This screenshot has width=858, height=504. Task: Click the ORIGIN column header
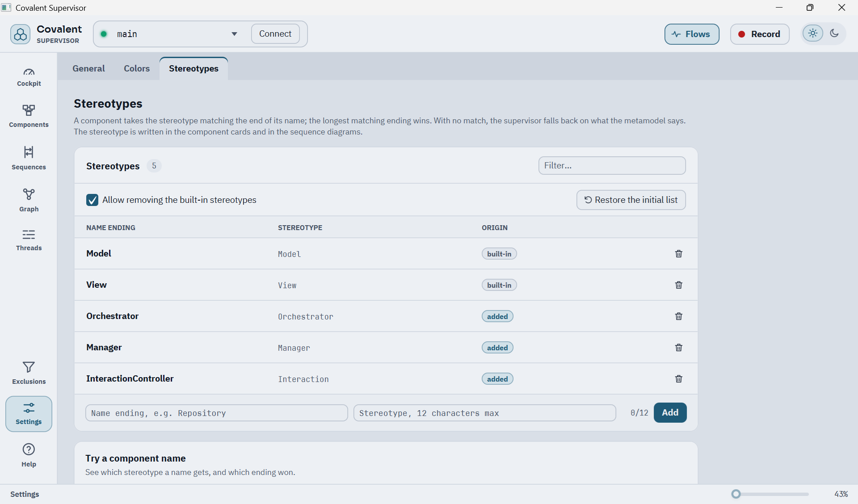pos(495,227)
